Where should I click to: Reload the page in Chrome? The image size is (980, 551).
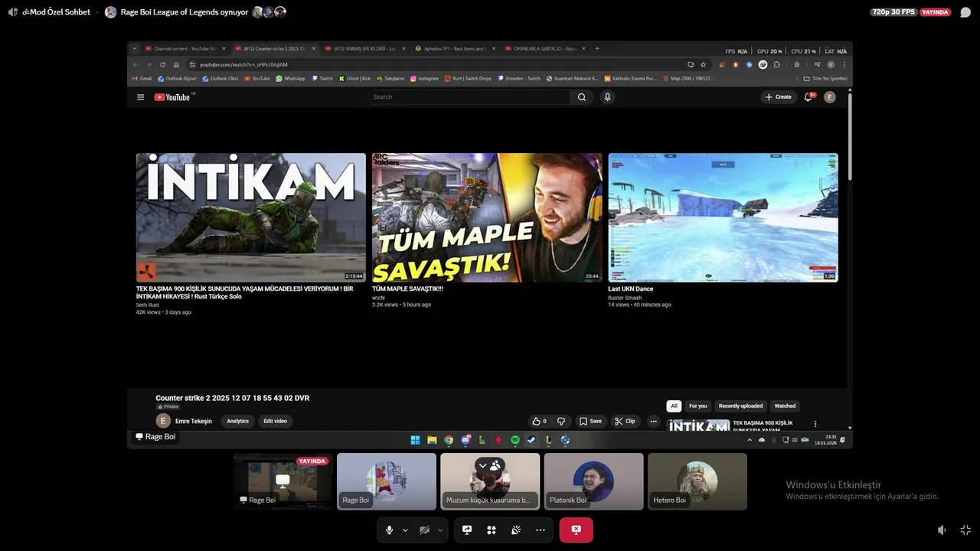[x=162, y=64]
